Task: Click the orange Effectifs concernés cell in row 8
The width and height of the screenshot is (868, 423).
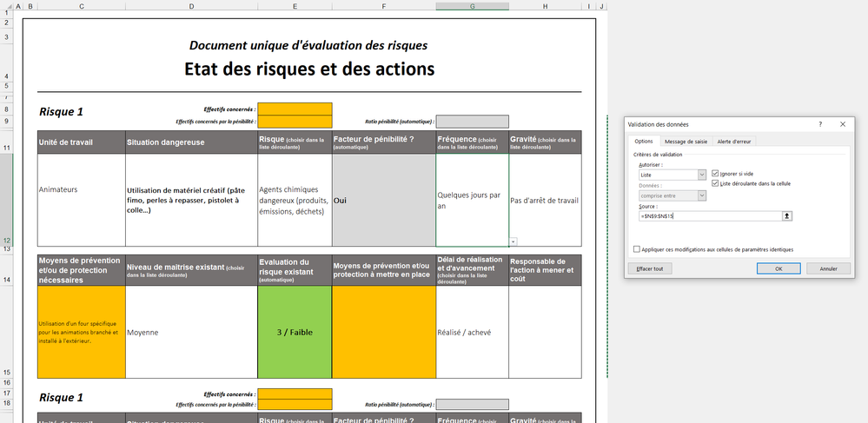Action: point(295,109)
